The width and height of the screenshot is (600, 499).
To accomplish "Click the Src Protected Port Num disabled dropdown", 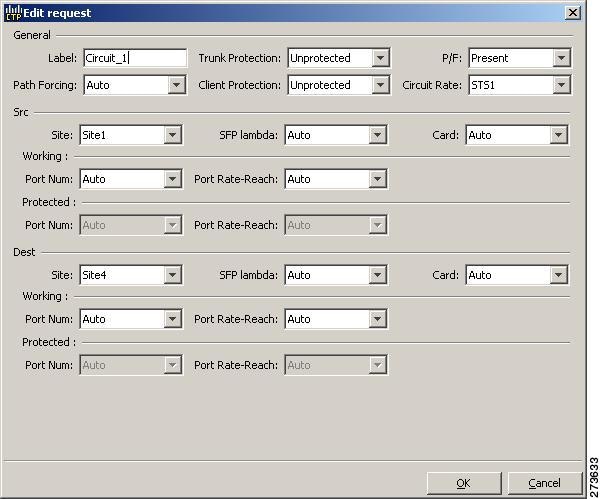I will tap(131, 225).
